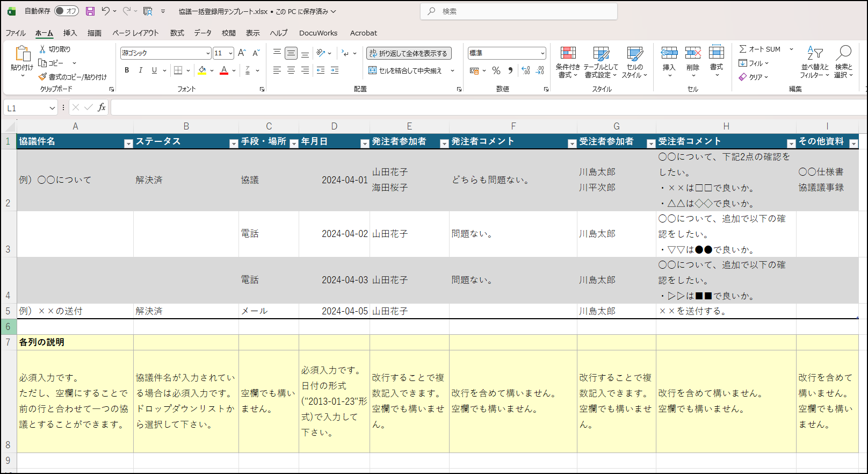Open the font name dropdown (游ゴシック)
This screenshot has width=868, height=474.
208,53
